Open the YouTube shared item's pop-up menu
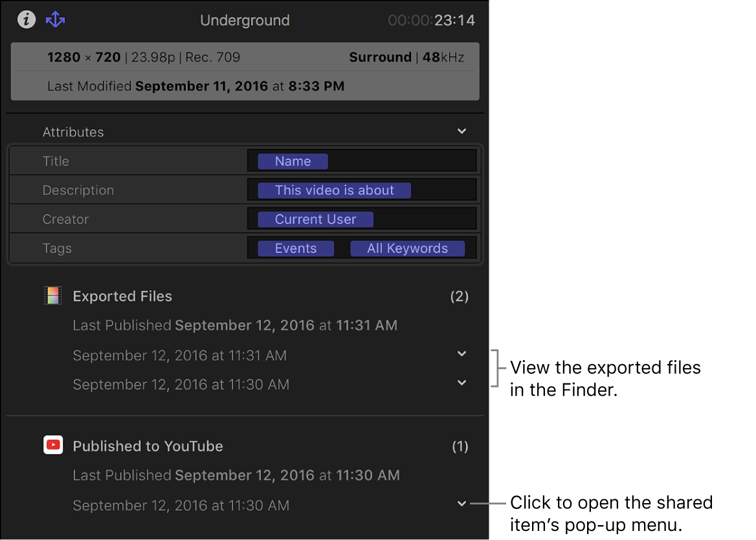Image resolution: width=756 pixels, height=540 pixels. click(x=461, y=504)
